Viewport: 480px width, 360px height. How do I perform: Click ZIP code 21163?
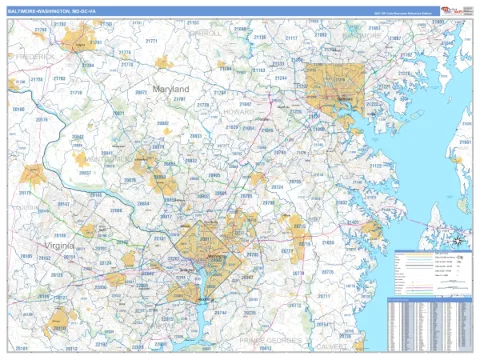coord(259,70)
